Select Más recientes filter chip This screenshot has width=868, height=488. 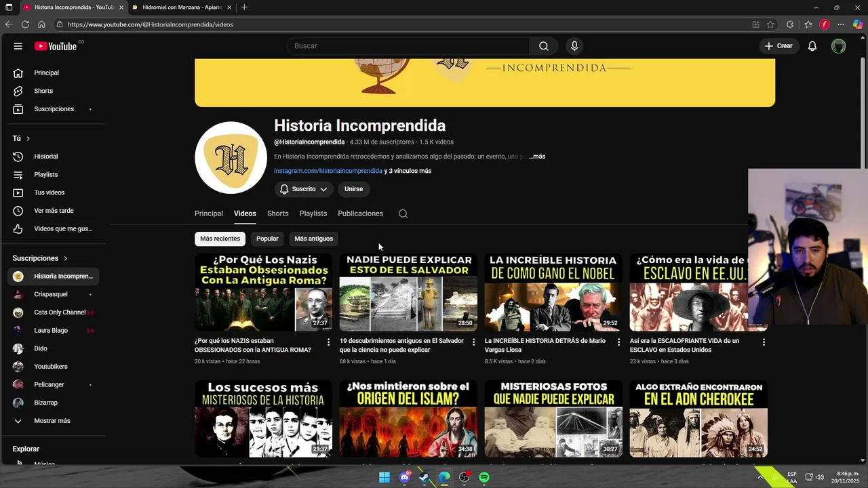[220, 239]
